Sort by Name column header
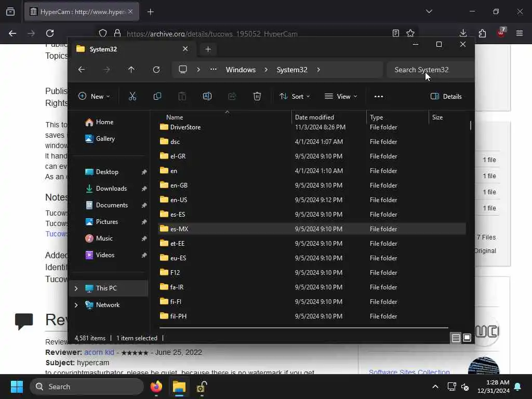The height and width of the screenshot is (399, 532). 175,117
